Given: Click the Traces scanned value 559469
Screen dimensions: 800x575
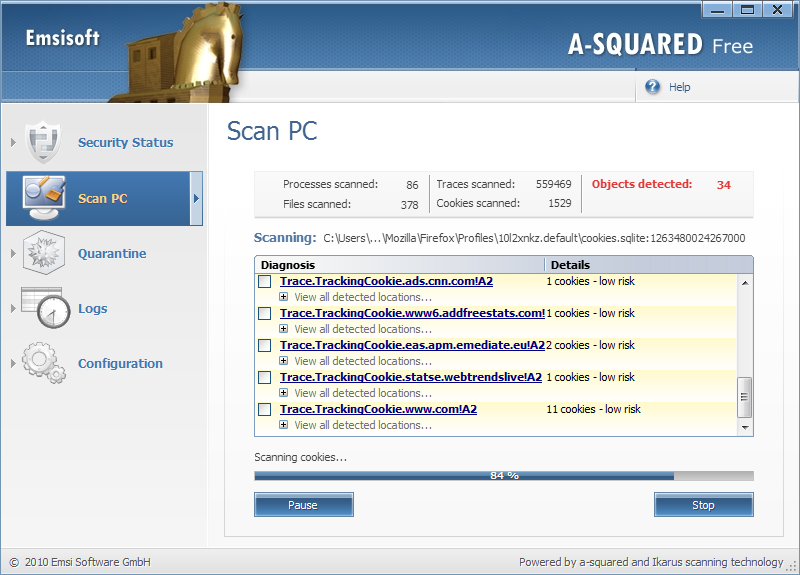Looking at the screenshot, I should pos(554,184).
